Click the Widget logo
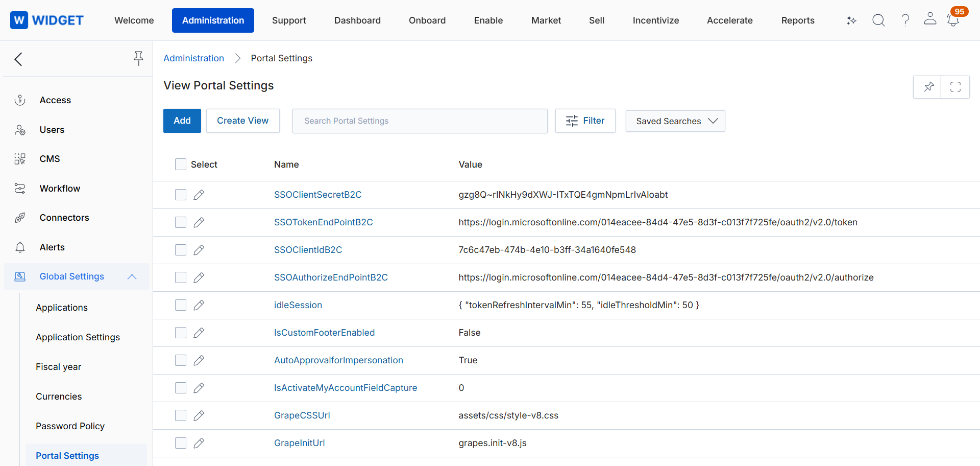 [47, 20]
